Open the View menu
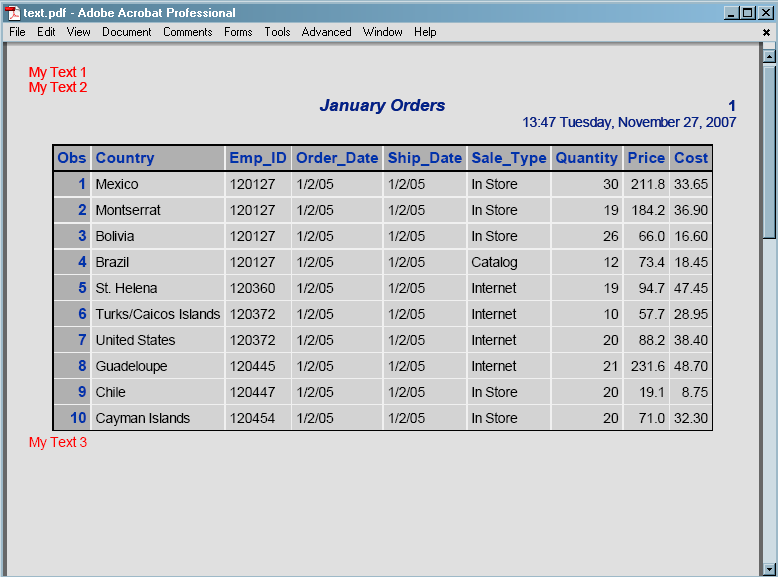778x577 pixels. pos(78,32)
